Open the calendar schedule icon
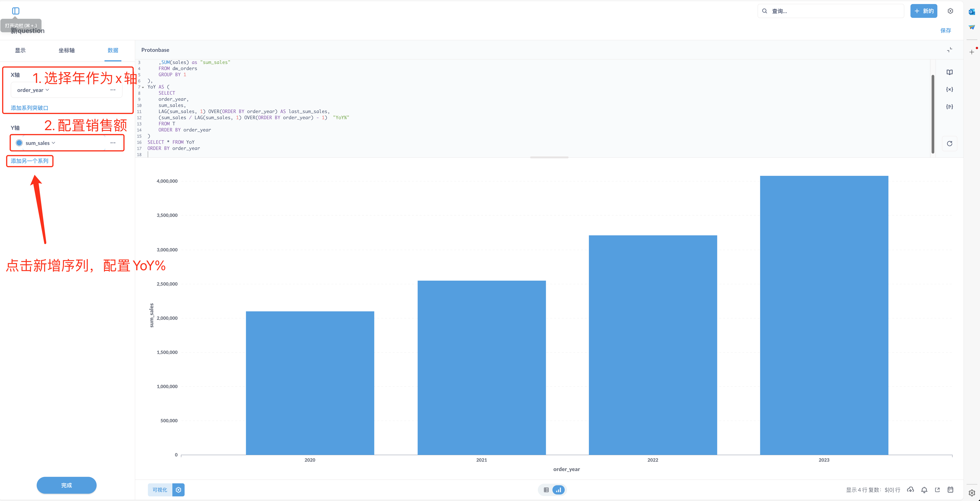Viewport: 980px width, 501px height. (950, 490)
